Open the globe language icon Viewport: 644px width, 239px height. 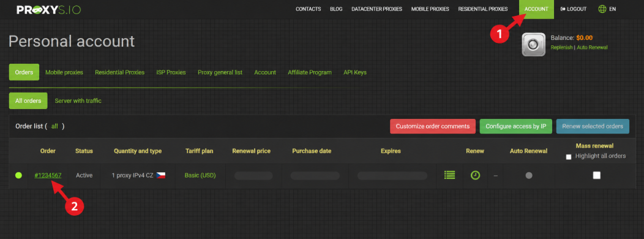(602, 9)
